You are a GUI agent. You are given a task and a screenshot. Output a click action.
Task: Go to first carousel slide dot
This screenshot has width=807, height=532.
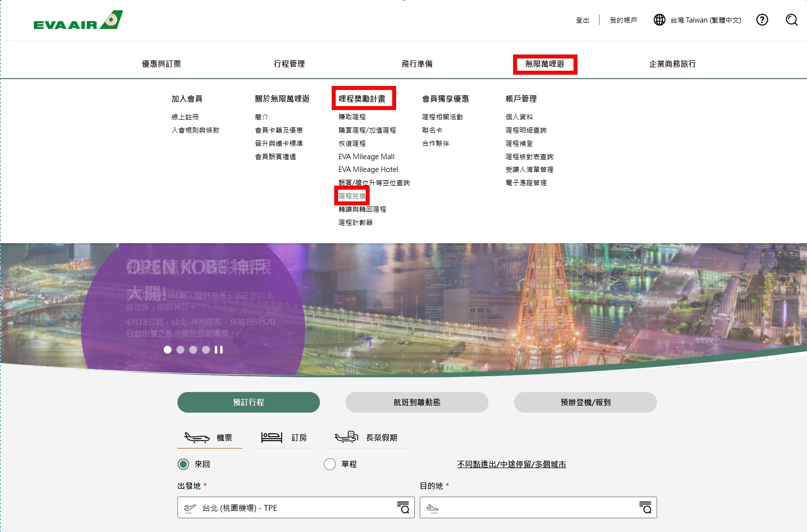click(168, 350)
